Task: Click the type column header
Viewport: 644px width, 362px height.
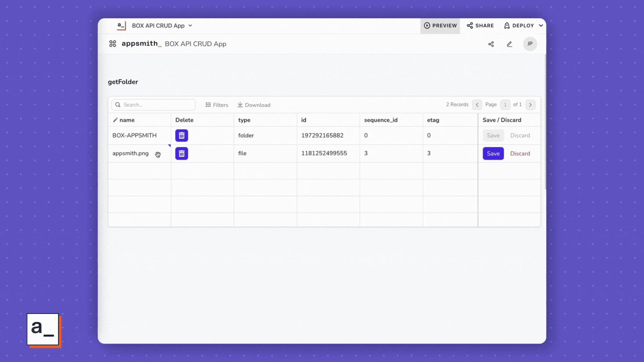Action: [265, 120]
